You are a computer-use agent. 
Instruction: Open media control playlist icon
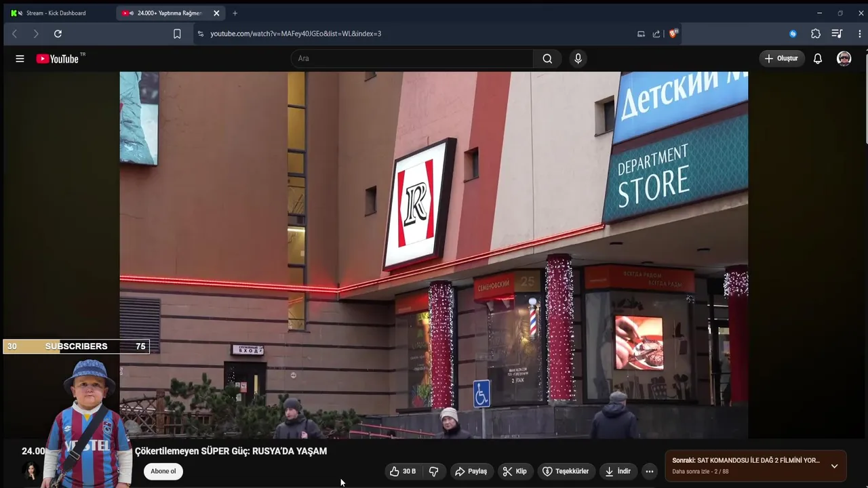(x=837, y=34)
